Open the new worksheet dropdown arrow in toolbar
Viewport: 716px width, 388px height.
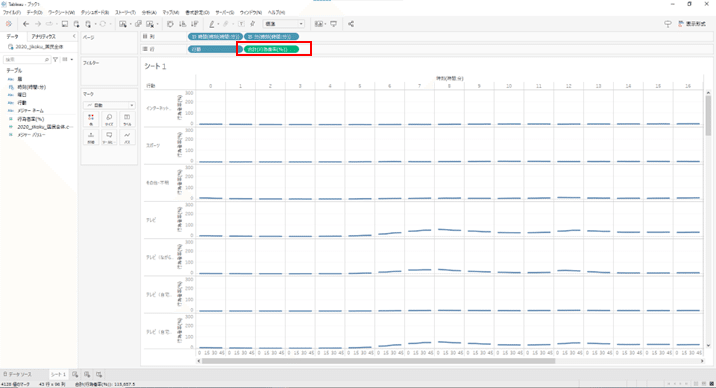click(x=130, y=24)
